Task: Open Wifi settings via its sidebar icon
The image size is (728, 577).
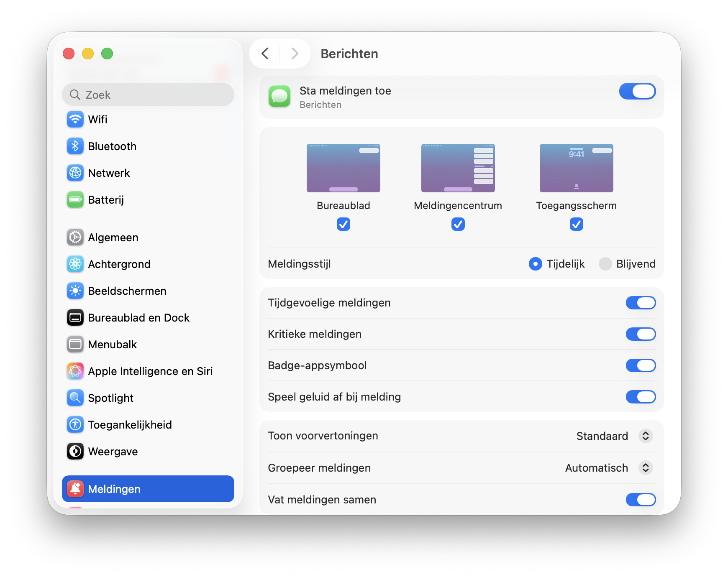Action: click(x=75, y=120)
